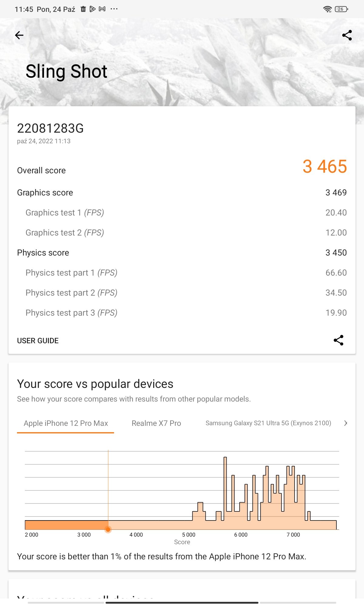Tap the Wi-Fi status icon
Screen dimensions: 364x607
pyautogui.click(x=327, y=9)
